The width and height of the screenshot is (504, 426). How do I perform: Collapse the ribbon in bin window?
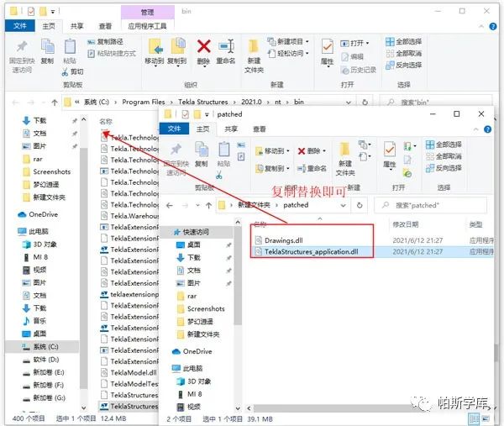click(481, 26)
